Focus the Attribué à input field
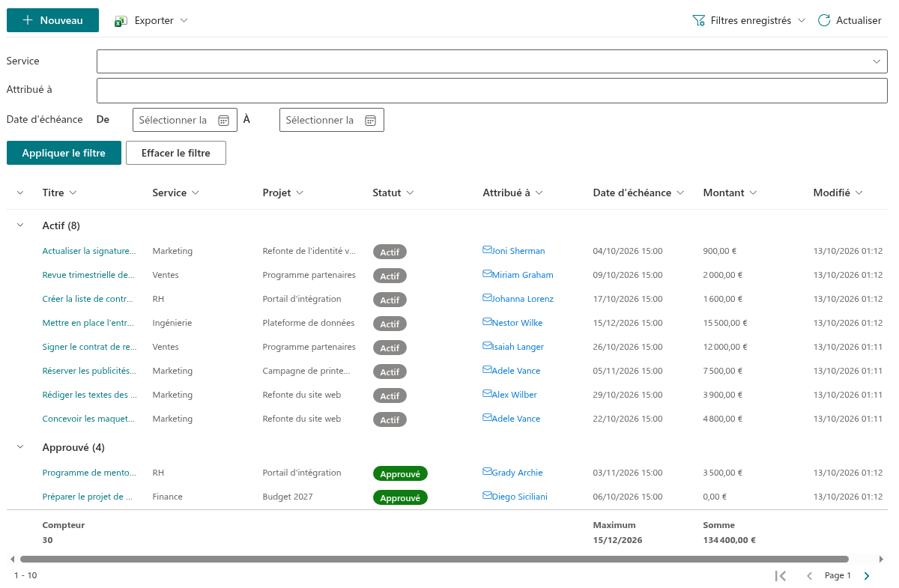This screenshot has width=899, height=588. click(491, 90)
